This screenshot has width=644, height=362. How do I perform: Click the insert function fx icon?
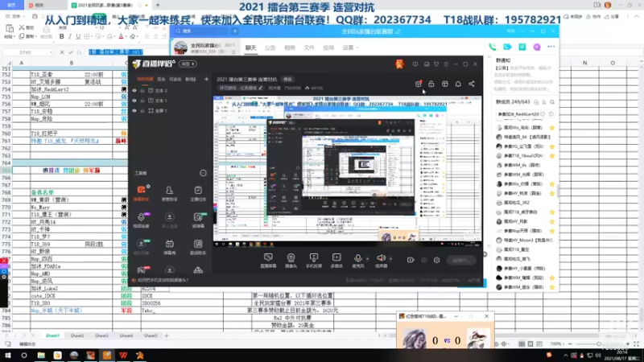pos(79,52)
